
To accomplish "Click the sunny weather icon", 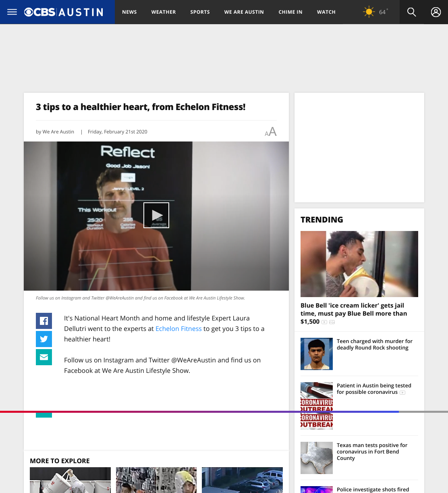I will coord(369,12).
